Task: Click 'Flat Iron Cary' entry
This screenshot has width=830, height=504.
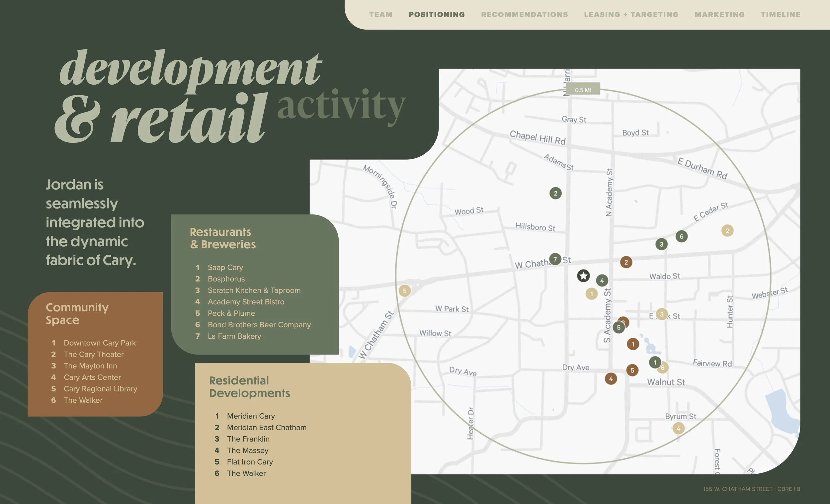Action: [250, 462]
